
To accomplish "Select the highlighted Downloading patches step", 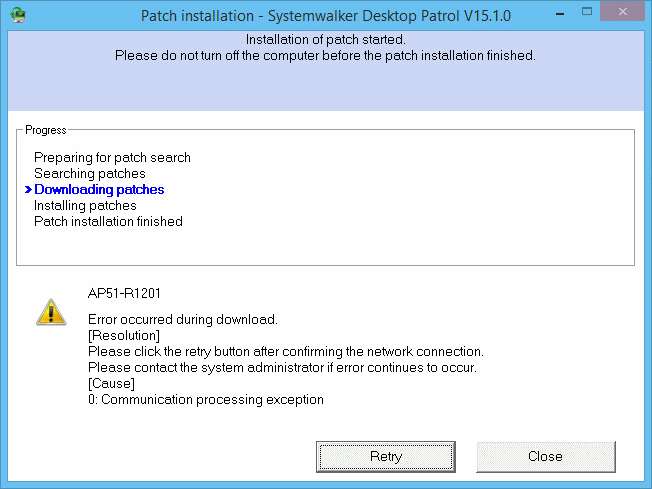I will click(x=99, y=190).
